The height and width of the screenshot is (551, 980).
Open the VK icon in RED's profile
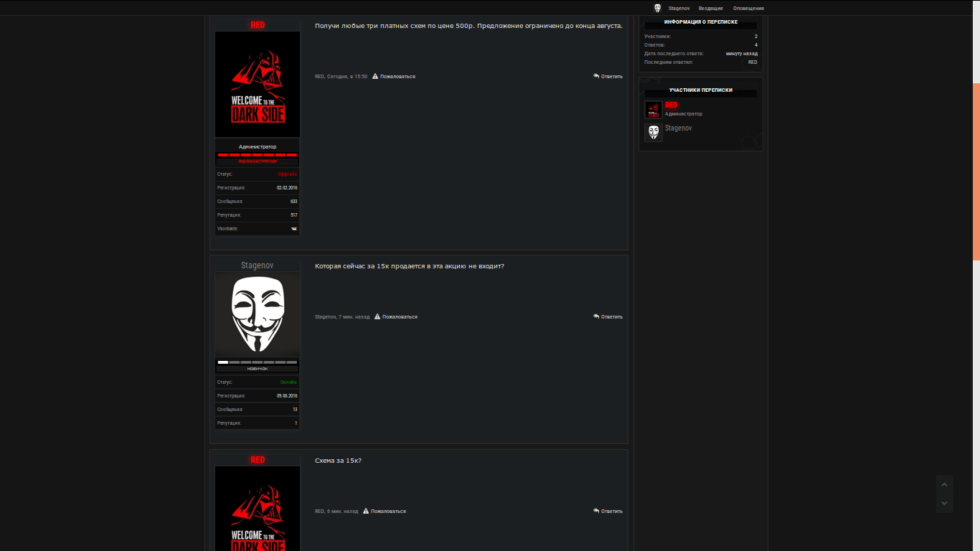click(294, 229)
